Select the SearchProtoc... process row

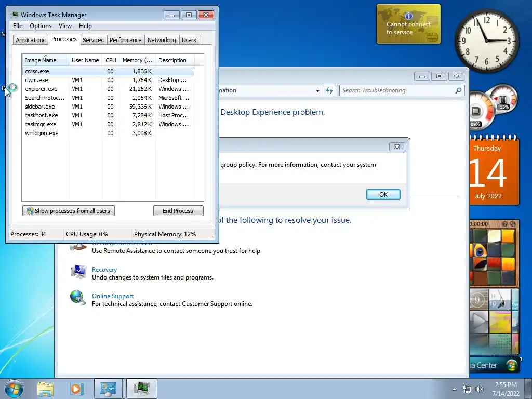(x=108, y=98)
